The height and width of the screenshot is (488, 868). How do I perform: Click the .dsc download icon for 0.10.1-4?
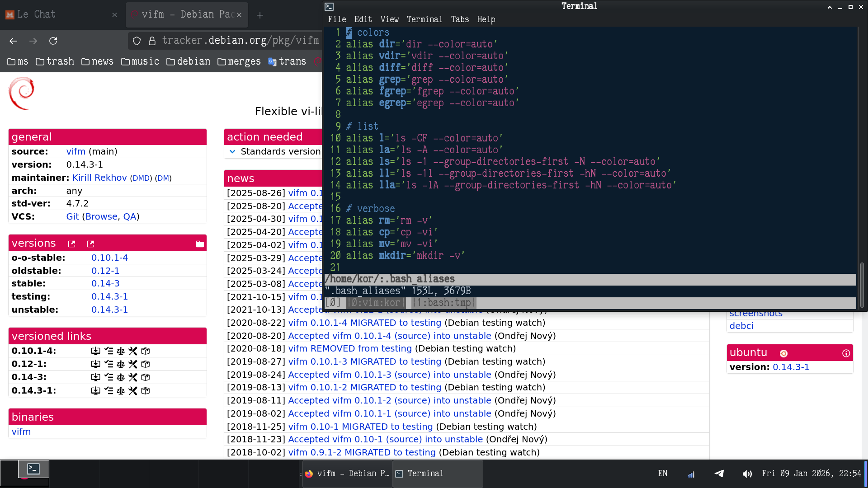(x=95, y=351)
